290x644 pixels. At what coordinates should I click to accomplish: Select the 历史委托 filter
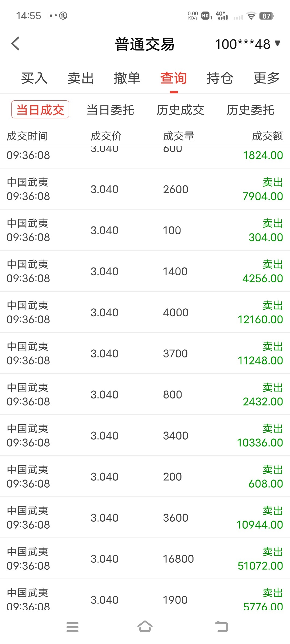point(251,110)
